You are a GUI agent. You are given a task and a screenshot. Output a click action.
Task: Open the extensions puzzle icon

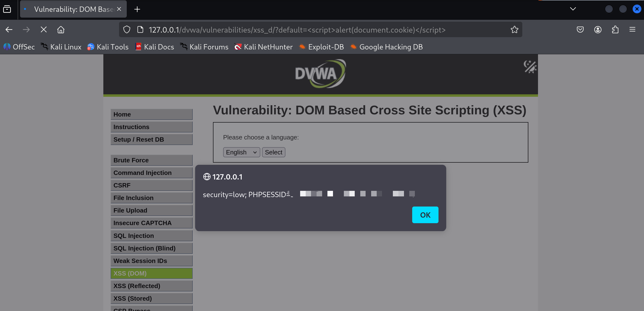[x=615, y=30]
